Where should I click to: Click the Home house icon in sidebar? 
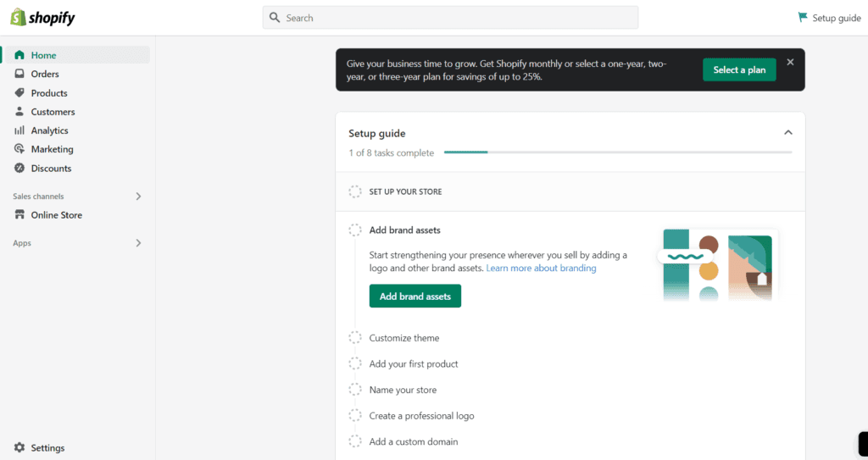[x=19, y=55]
